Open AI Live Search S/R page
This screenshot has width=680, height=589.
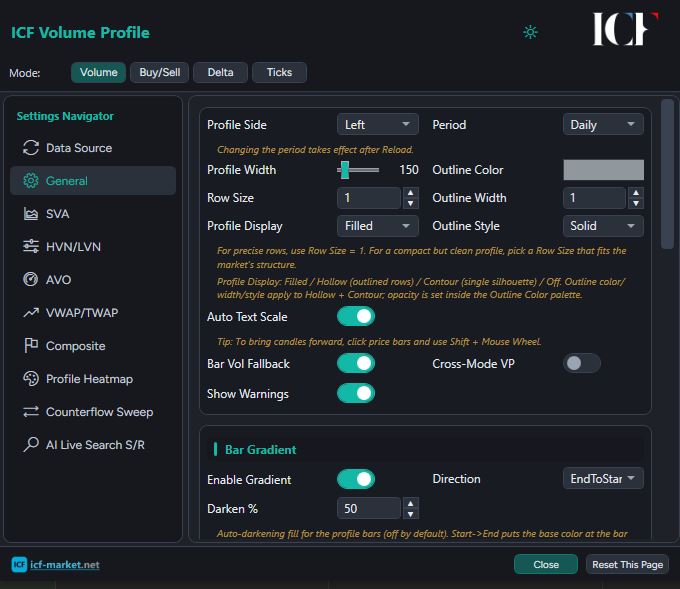(93, 445)
